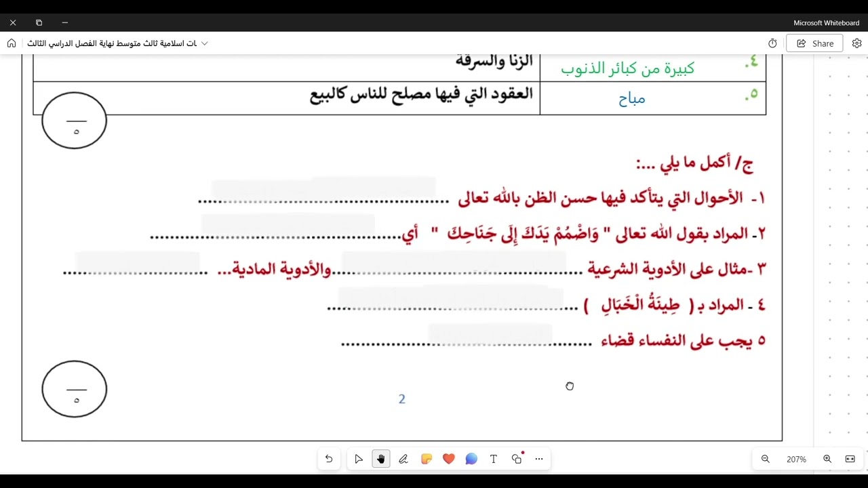Open the Comments bubble tool
This screenshot has width=868, height=488.
tap(471, 459)
